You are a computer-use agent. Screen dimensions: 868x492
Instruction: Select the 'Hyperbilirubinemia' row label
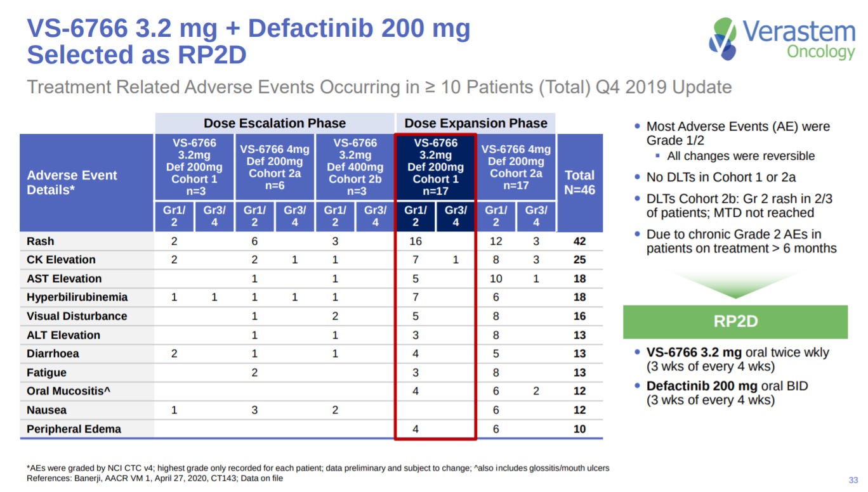point(77,297)
